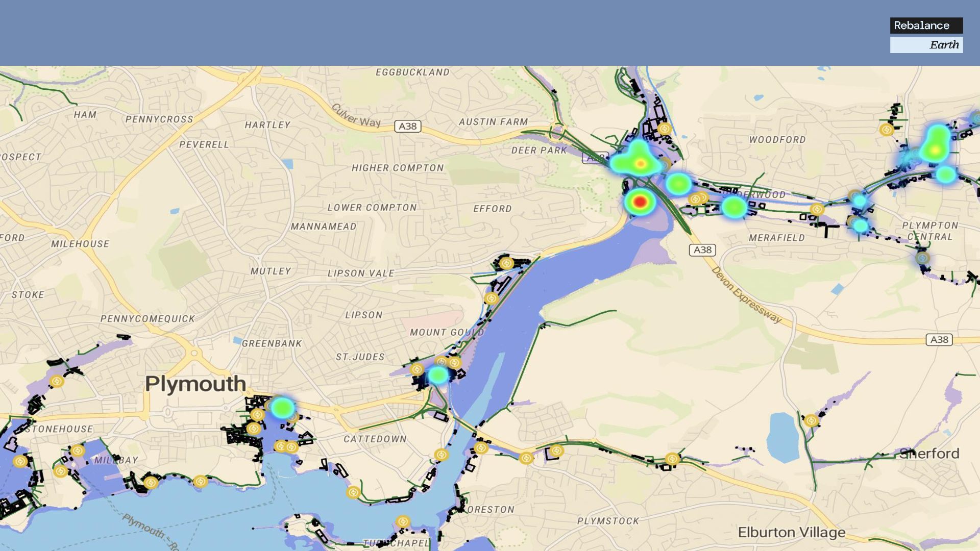This screenshot has height=551, width=980.
Task: Click the Eggbuckland district label
Action: 412,72
